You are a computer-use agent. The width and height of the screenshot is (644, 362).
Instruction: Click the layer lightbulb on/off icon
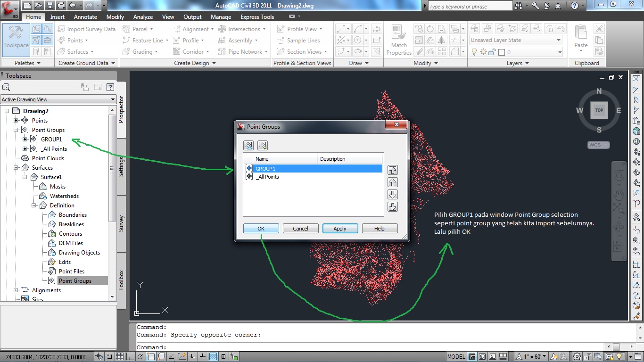(x=475, y=52)
